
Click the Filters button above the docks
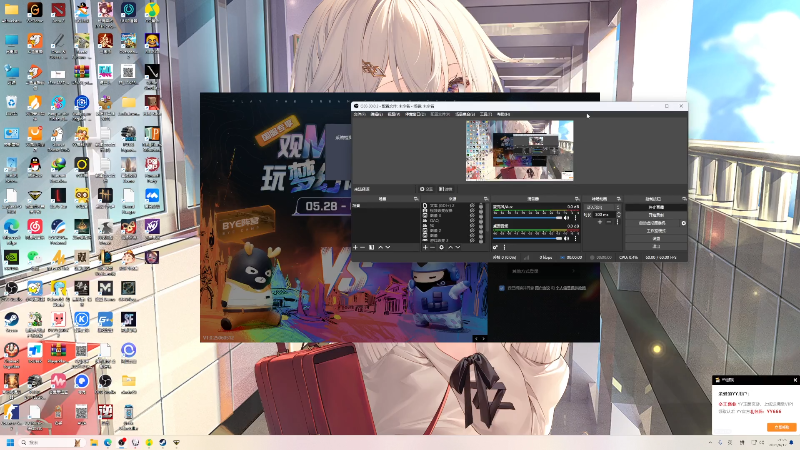pos(445,189)
